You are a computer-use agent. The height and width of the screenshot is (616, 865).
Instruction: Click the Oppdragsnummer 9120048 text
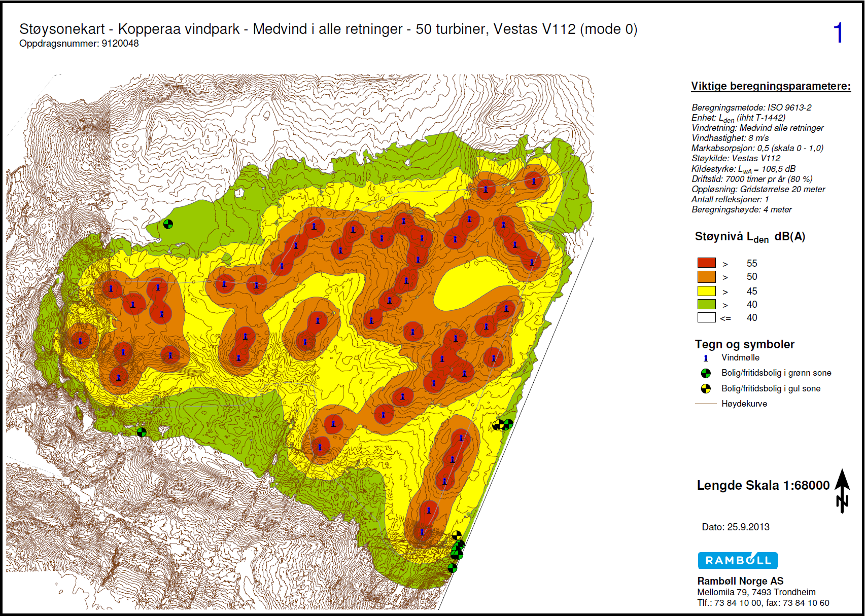point(79,44)
